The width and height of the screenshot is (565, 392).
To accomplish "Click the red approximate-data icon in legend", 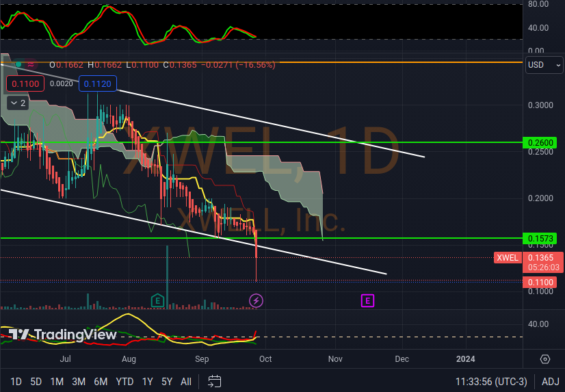I will 31,65.
